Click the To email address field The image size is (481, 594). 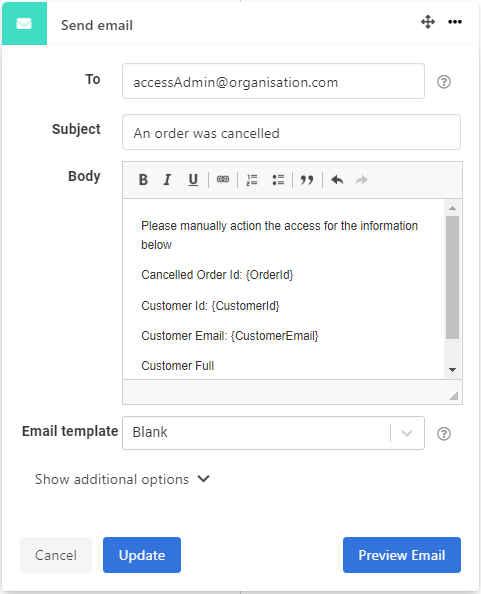(273, 81)
